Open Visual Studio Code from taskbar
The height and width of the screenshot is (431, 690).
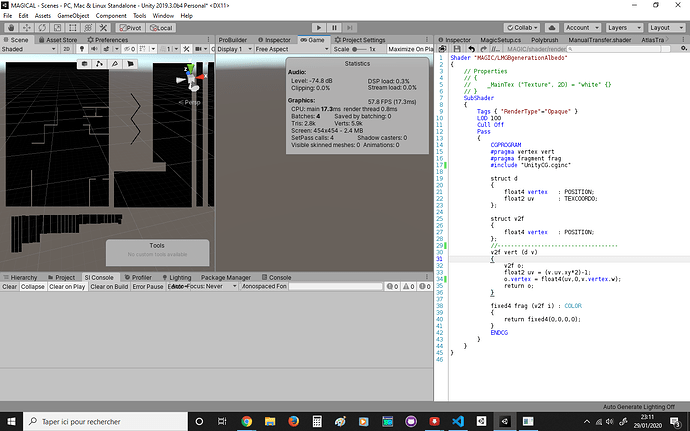[459, 421]
